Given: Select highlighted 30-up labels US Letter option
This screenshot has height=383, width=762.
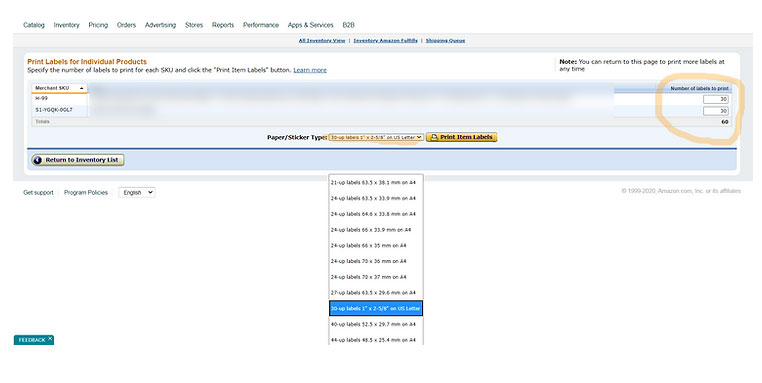Looking at the screenshot, I should (376, 308).
